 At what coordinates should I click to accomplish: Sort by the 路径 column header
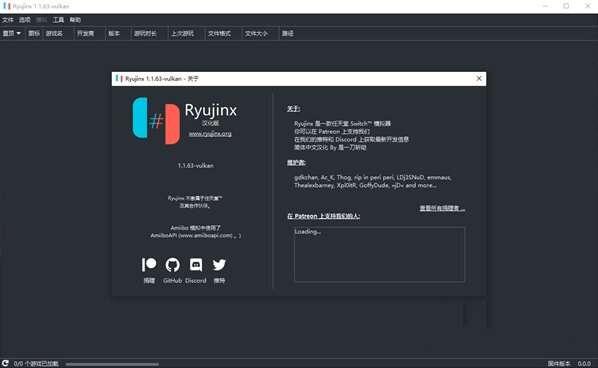coord(288,34)
